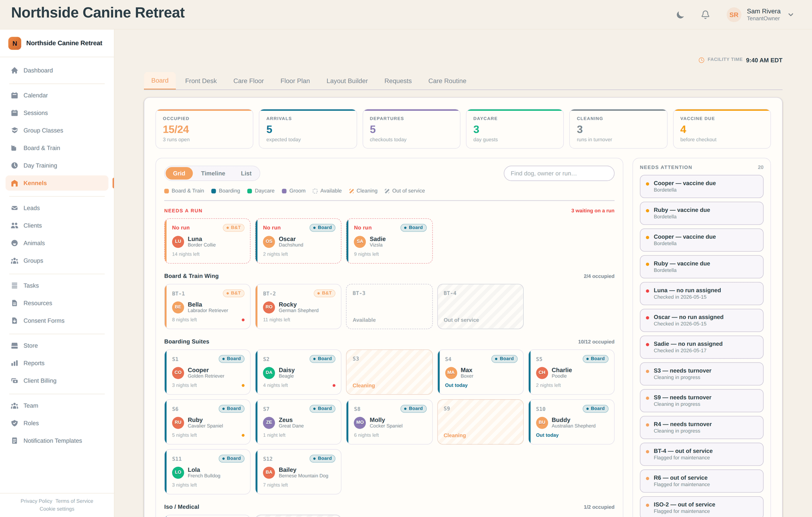Open Cookie settings link
The height and width of the screenshot is (517, 812).
(57, 509)
